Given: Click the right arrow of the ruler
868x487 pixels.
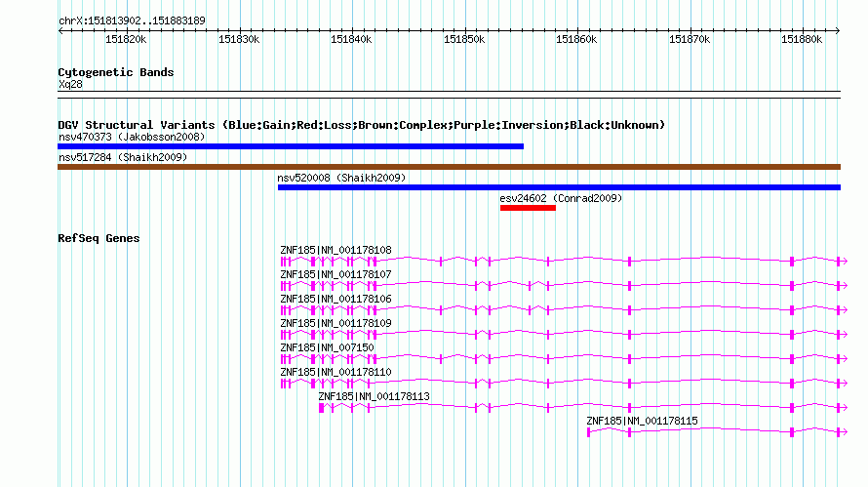Looking at the screenshot, I should click(838, 30).
